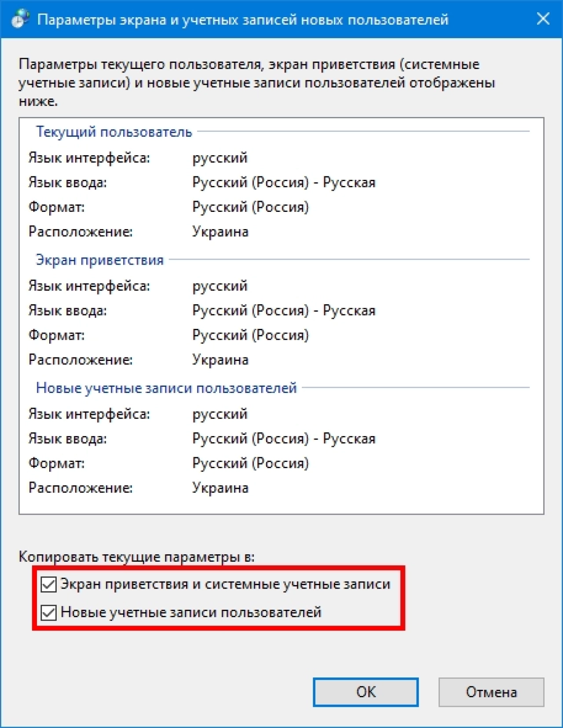Click the Отмена button
This screenshot has height=728, width=563.
click(x=491, y=692)
